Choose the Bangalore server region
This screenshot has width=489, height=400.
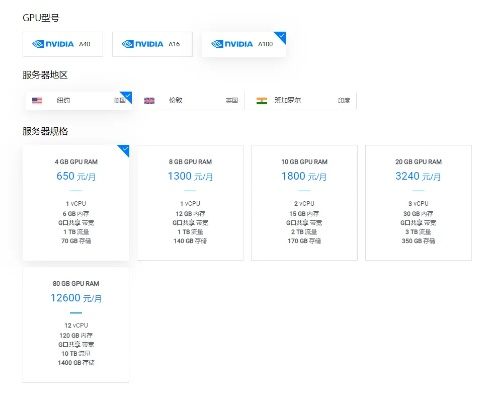point(303,100)
